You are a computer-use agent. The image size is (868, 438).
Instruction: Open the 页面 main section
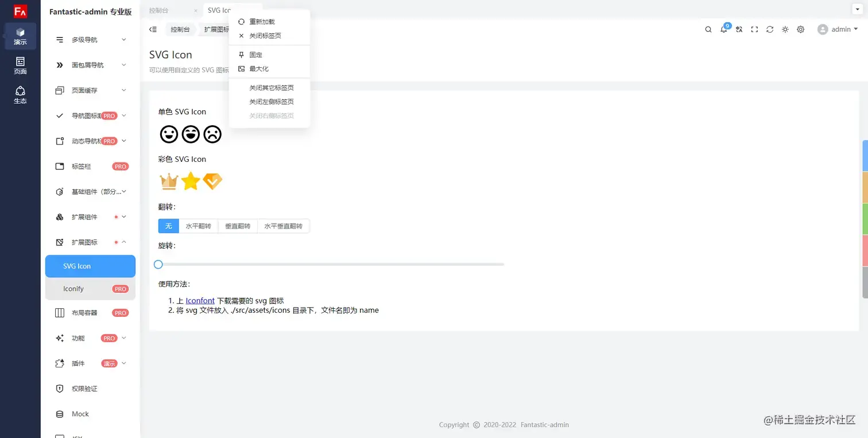[20, 65]
